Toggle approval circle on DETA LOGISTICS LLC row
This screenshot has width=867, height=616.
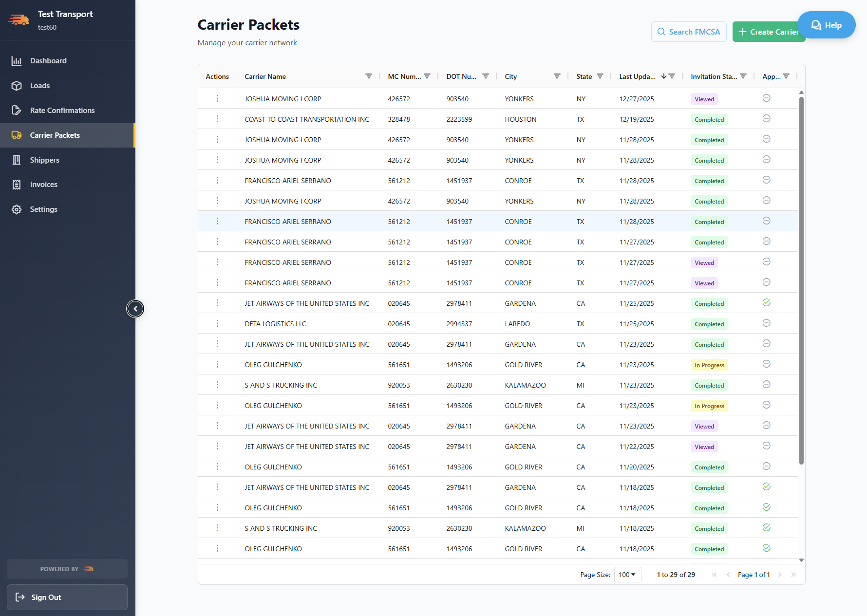tap(767, 323)
